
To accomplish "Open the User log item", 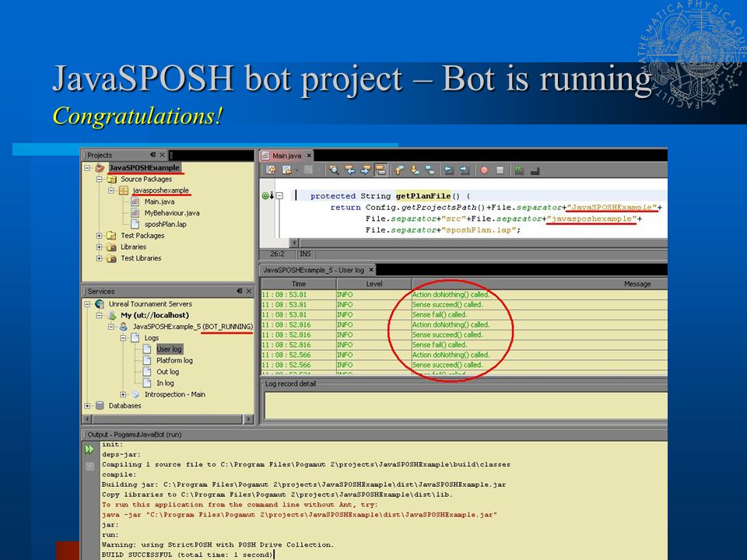I will (x=169, y=349).
